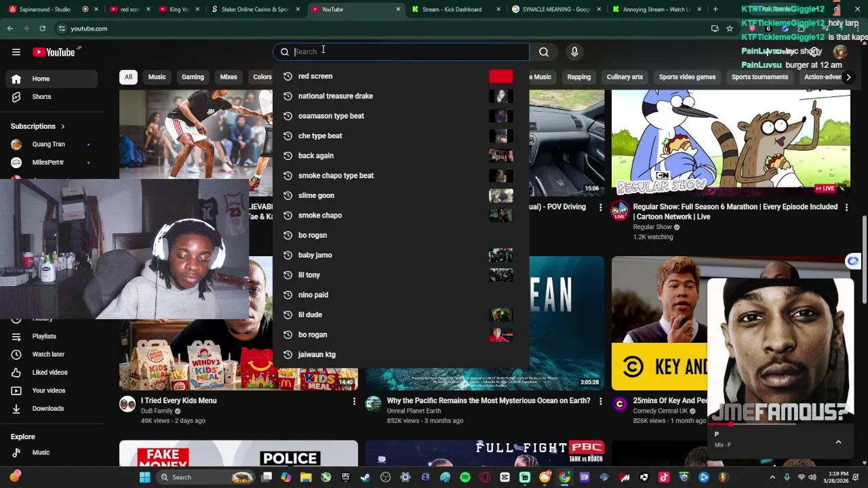Open more options for I Tried Every Kids Menu

click(x=354, y=401)
